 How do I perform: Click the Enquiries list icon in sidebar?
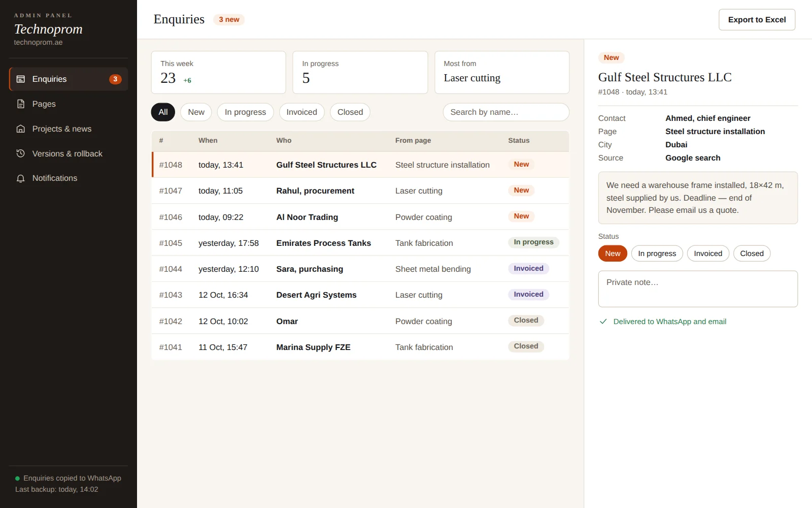[x=21, y=79]
